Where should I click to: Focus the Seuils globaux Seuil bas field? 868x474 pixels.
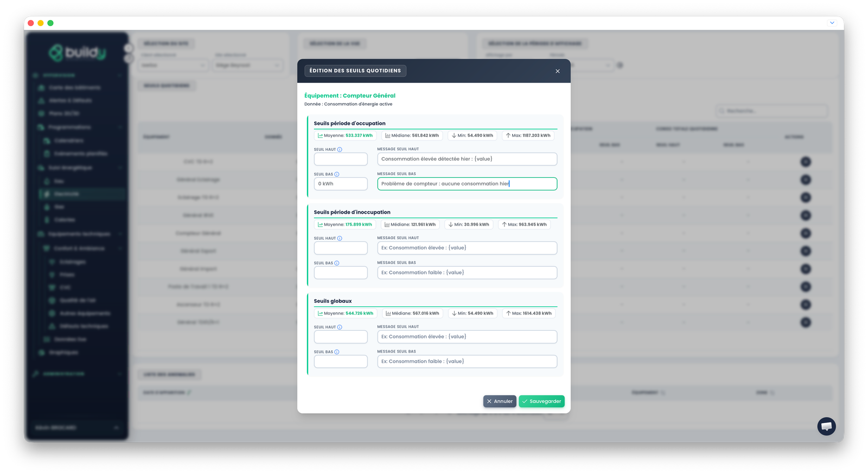[341, 362]
